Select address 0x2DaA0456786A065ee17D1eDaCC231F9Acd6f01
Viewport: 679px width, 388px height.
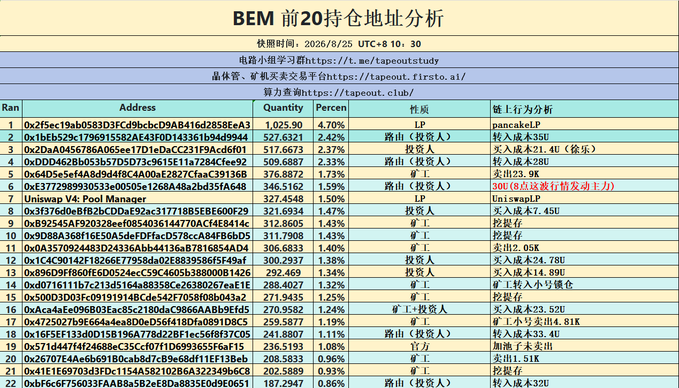138,149
